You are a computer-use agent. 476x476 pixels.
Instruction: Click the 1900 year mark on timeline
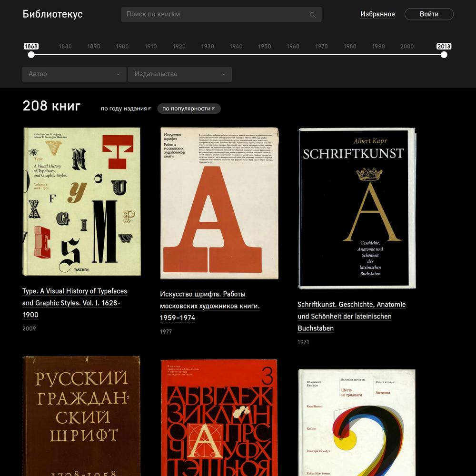(122, 47)
